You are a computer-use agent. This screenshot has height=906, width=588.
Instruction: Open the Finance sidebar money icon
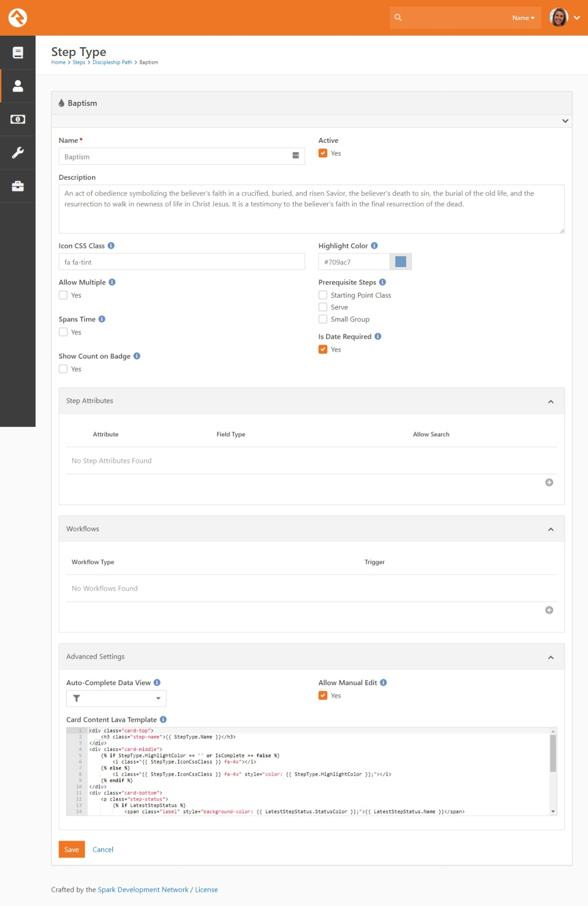click(18, 119)
